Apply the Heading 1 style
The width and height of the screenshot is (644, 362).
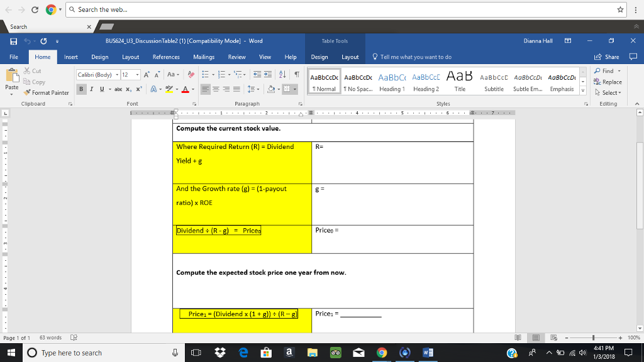[x=392, y=80]
